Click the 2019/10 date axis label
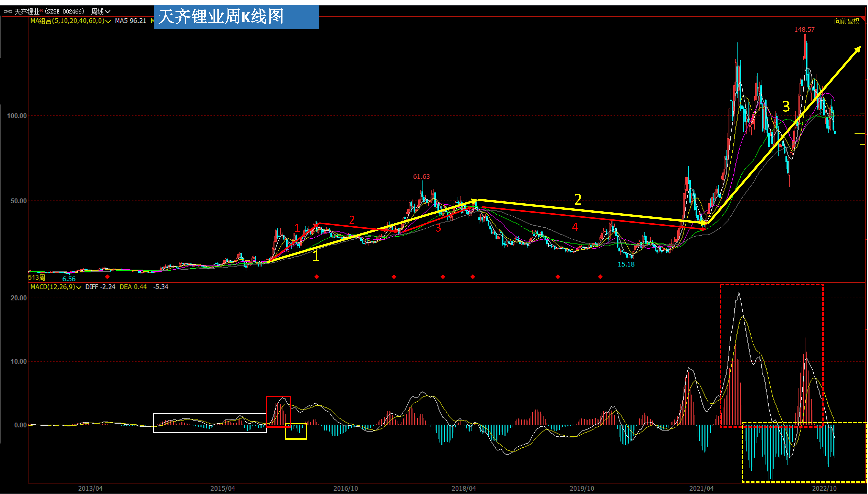 [x=582, y=488]
